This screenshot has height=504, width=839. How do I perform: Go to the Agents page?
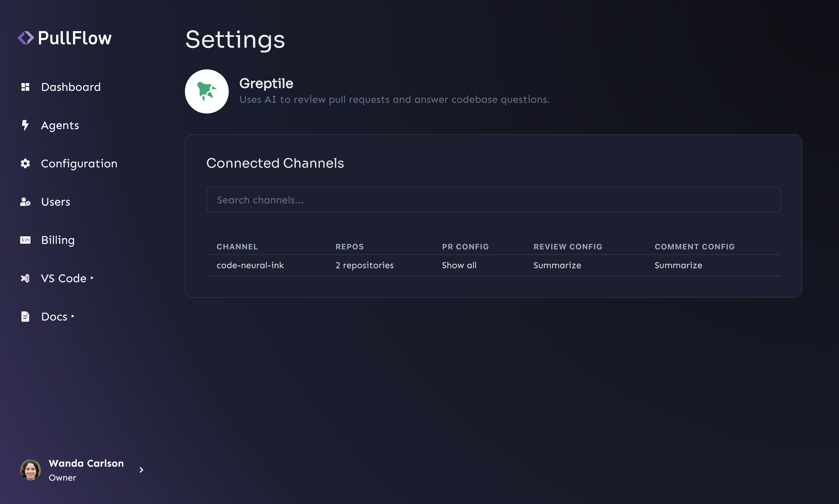point(60,125)
